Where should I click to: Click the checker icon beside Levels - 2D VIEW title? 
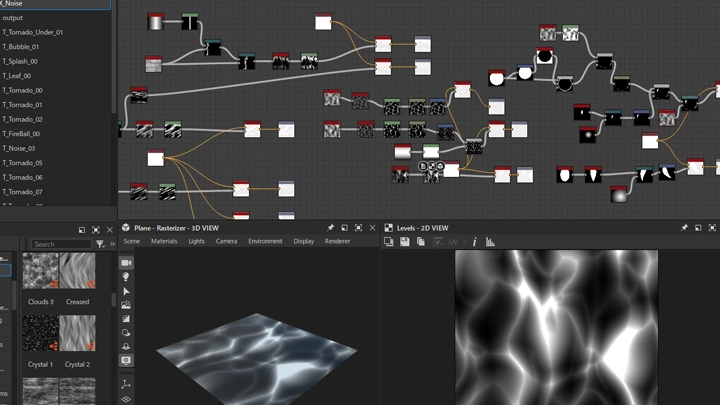pyautogui.click(x=388, y=228)
